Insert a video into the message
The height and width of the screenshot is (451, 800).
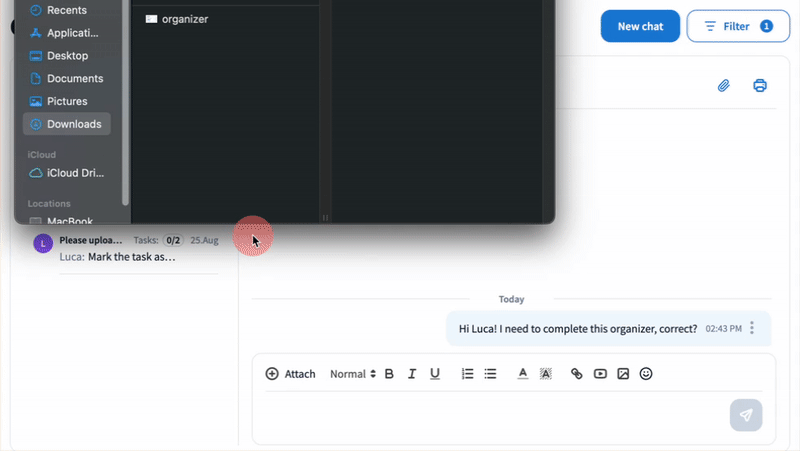coord(600,374)
